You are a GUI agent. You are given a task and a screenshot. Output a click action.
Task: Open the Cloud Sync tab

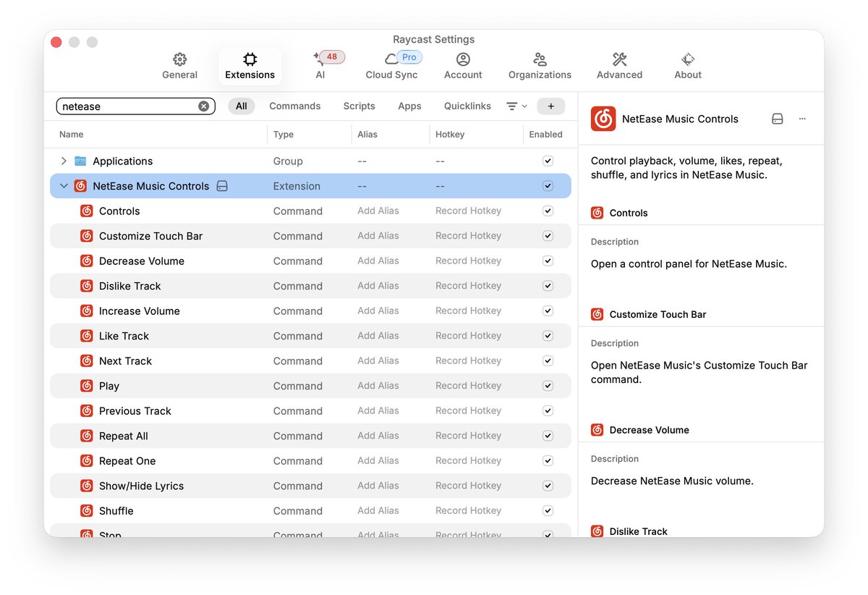[391, 66]
